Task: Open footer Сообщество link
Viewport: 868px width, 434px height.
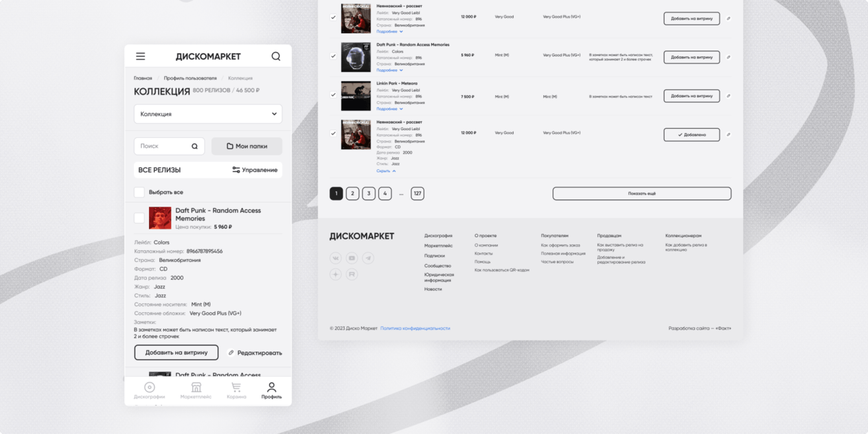Action: tap(438, 266)
